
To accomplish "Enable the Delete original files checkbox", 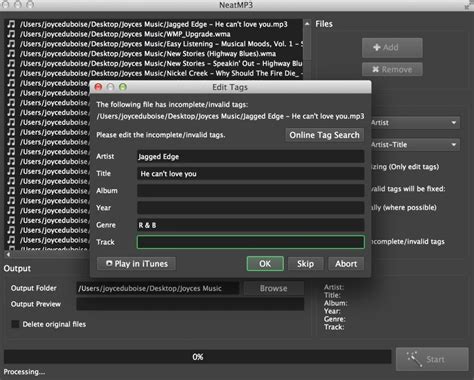I will (15, 324).
